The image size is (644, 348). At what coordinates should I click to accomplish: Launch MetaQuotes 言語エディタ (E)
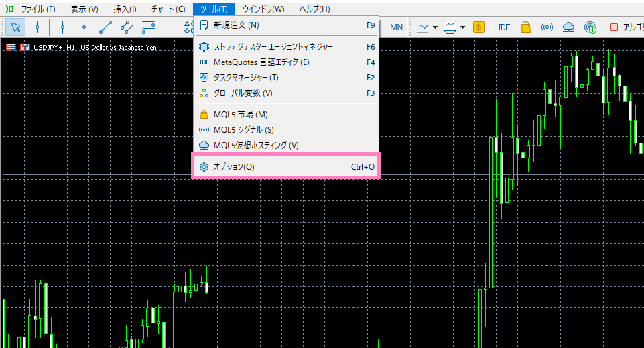click(x=286, y=62)
